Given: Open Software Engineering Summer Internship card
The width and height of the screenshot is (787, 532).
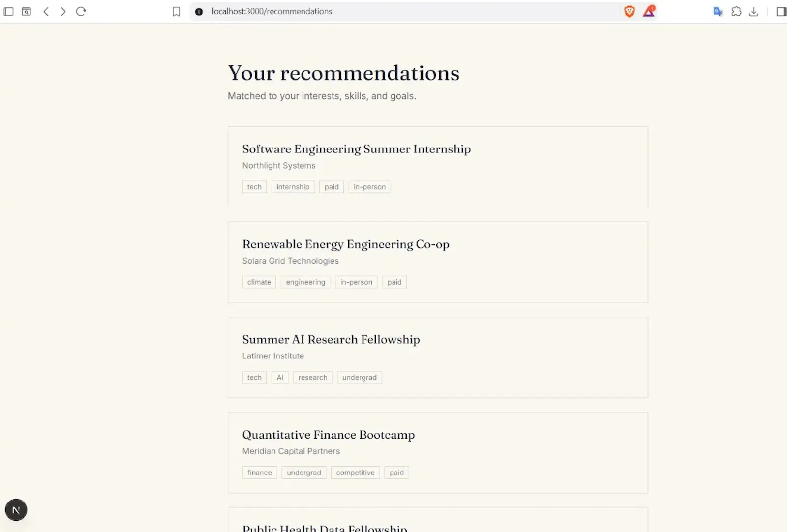Looking at the screenshot, I should click(438, 167).
